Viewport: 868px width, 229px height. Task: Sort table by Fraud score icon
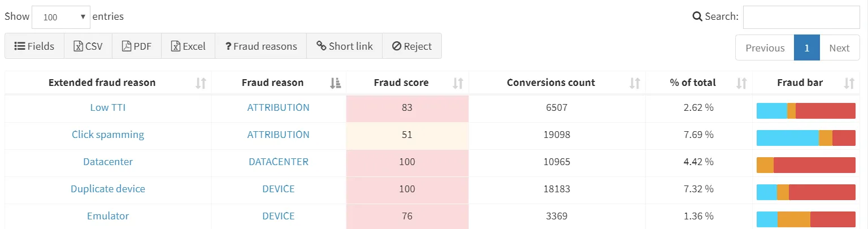(x=458, y=83)
